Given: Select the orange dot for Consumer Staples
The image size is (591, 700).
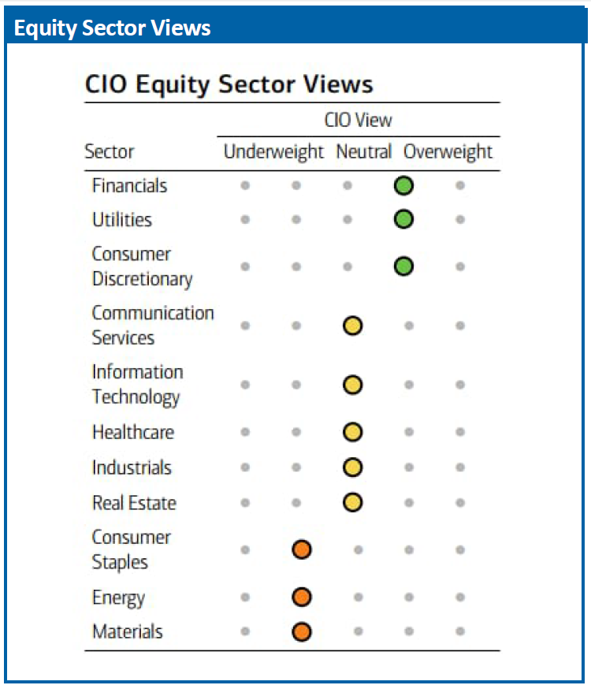Looking at the screenshot, I should pos(301,549).
